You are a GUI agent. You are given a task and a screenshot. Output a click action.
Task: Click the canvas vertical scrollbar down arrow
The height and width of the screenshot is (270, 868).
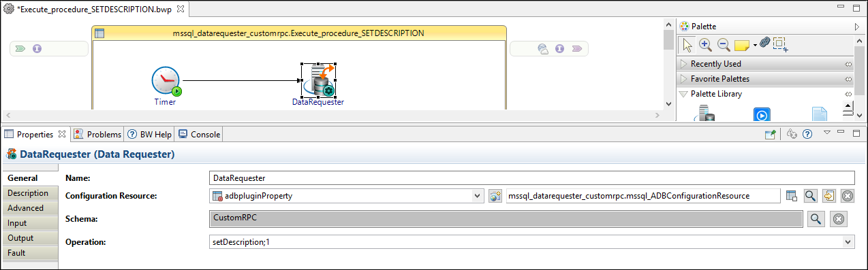[x=669, y=103]
